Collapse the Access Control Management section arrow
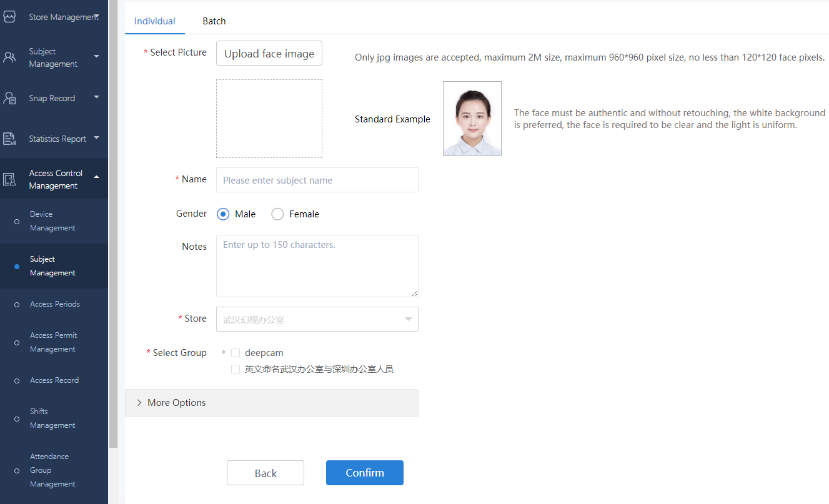The height and width of the screenshot is (504, 829). (x=96, y=177)
